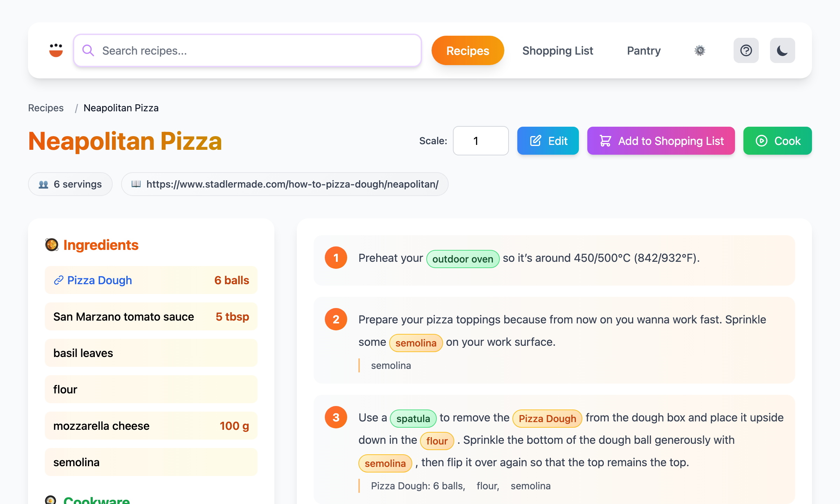Click the servings people icon
Viewport: 840px width, 504px height.
(43, 184)
